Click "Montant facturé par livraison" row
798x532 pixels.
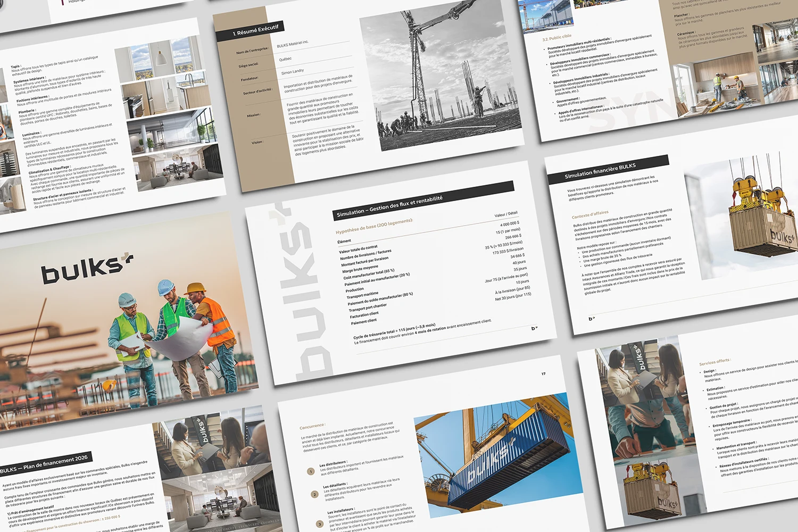pos(366,261)
